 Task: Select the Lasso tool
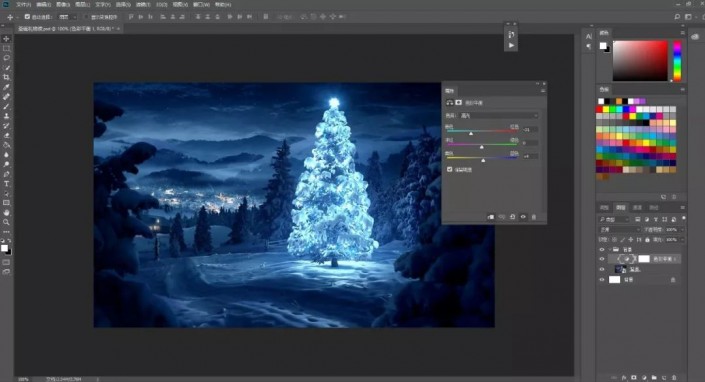tap(6, 58)
